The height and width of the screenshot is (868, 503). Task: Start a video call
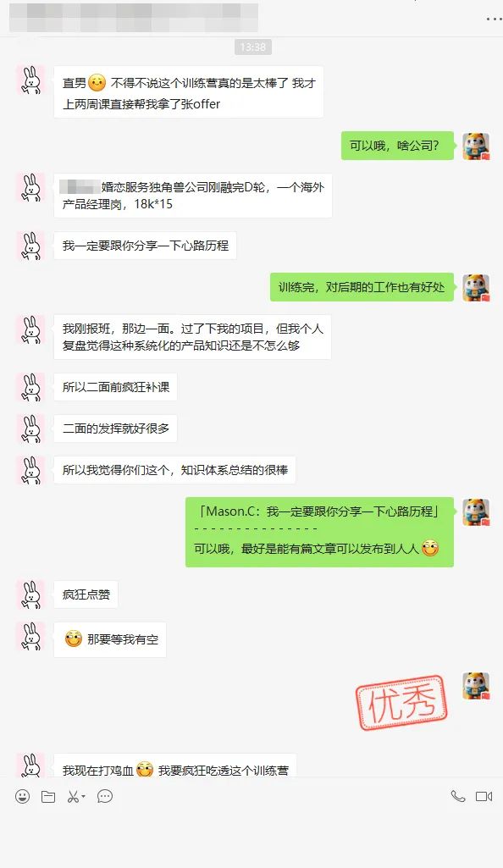click(484, 797)
